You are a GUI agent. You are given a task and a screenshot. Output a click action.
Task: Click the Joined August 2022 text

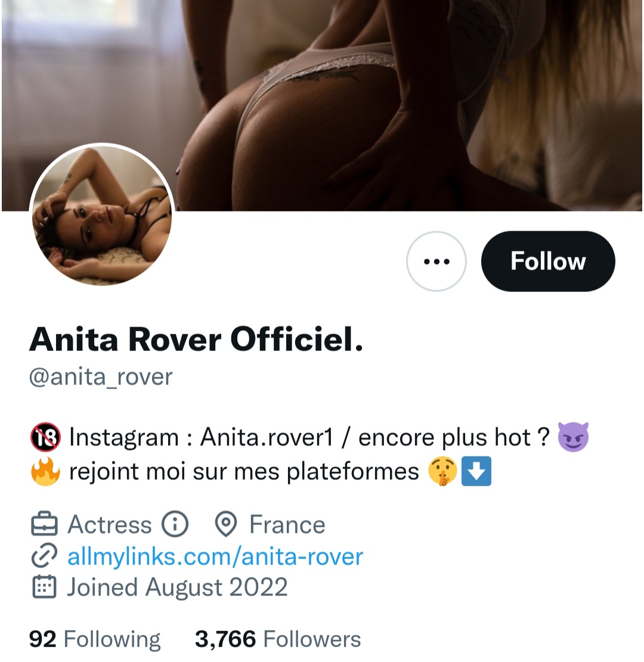coord(177,588)
